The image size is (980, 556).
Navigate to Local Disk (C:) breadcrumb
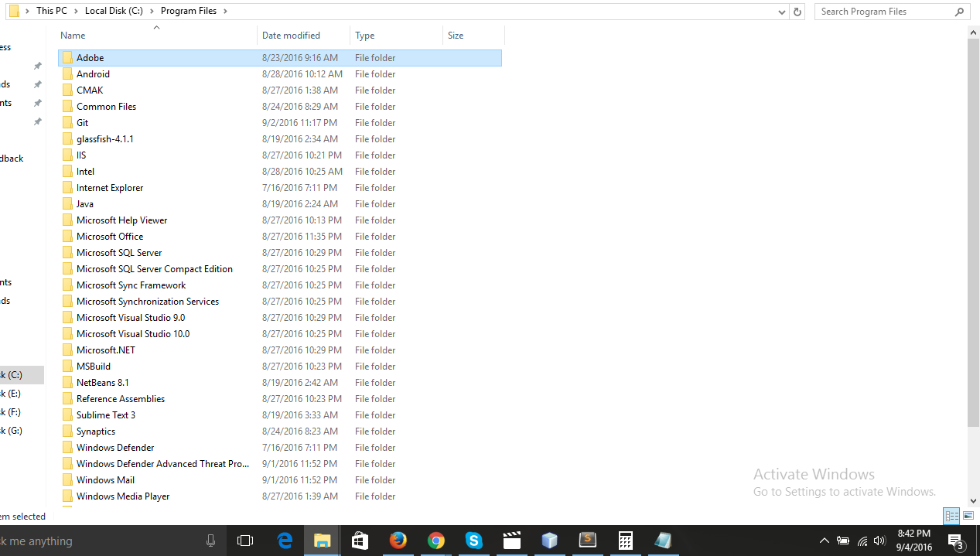114,12
